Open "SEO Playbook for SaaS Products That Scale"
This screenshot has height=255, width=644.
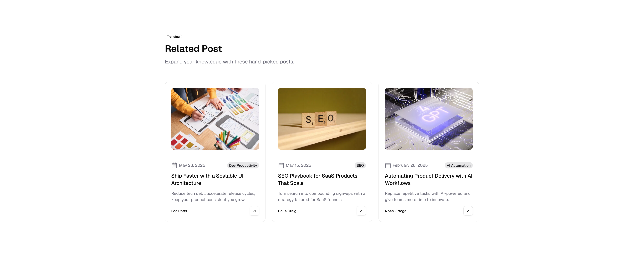point(318,179)
